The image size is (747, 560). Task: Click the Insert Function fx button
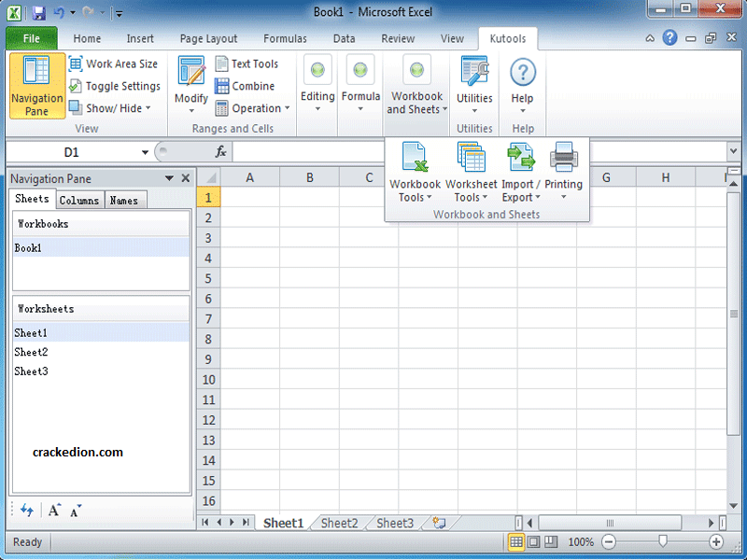tap(220, 152)
